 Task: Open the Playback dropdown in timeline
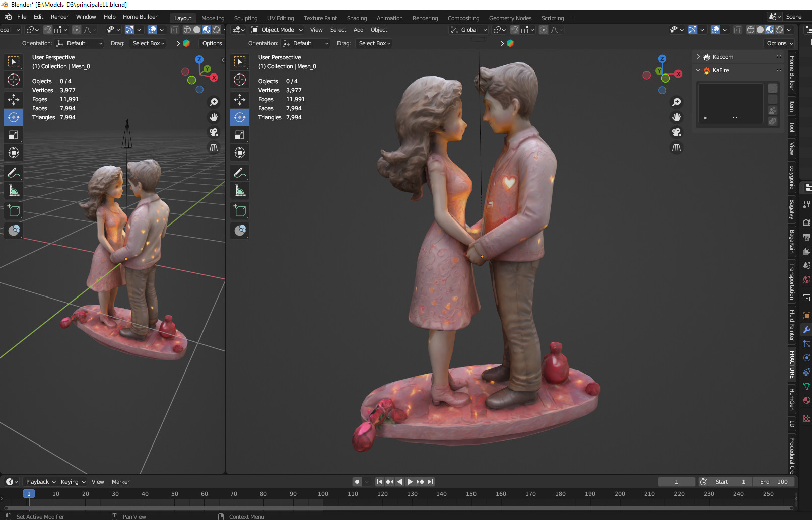click(x=40, y=482)
